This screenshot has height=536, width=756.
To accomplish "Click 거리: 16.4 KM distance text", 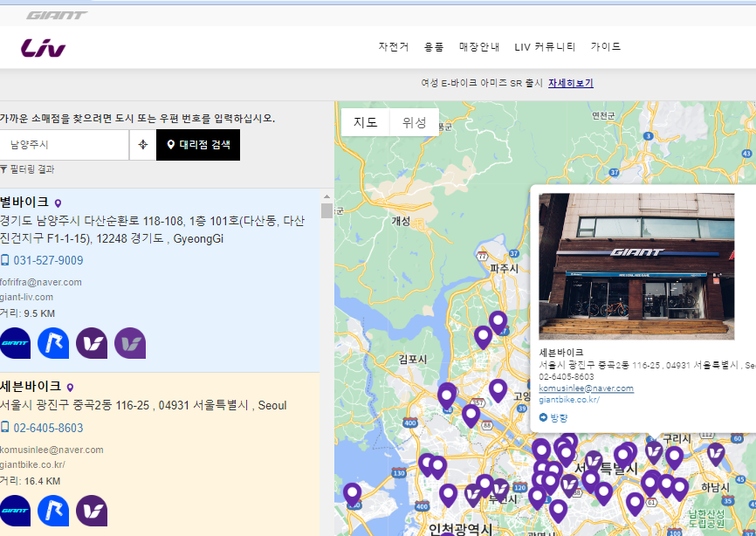I will point(30,481).
